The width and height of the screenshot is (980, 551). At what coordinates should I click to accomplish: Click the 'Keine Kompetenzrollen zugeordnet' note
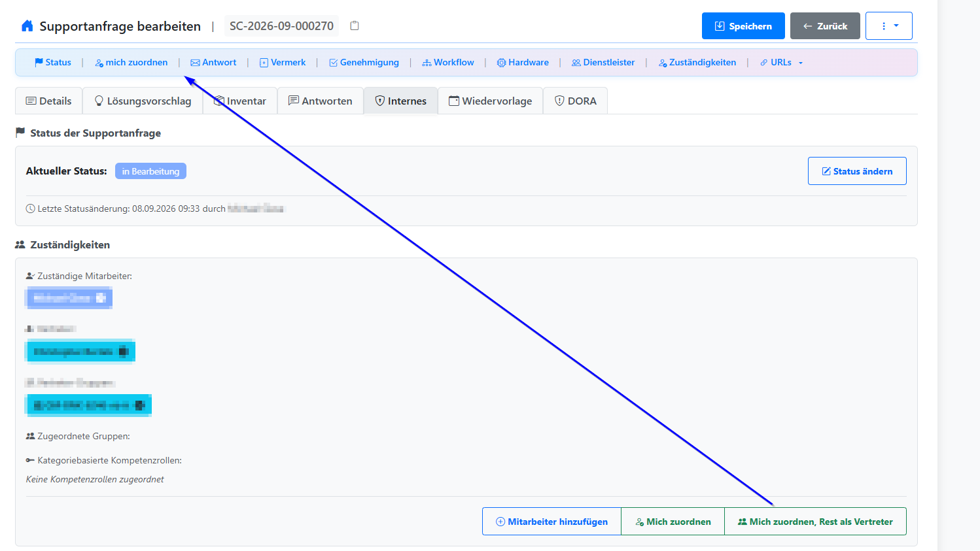tap(95, 479)
